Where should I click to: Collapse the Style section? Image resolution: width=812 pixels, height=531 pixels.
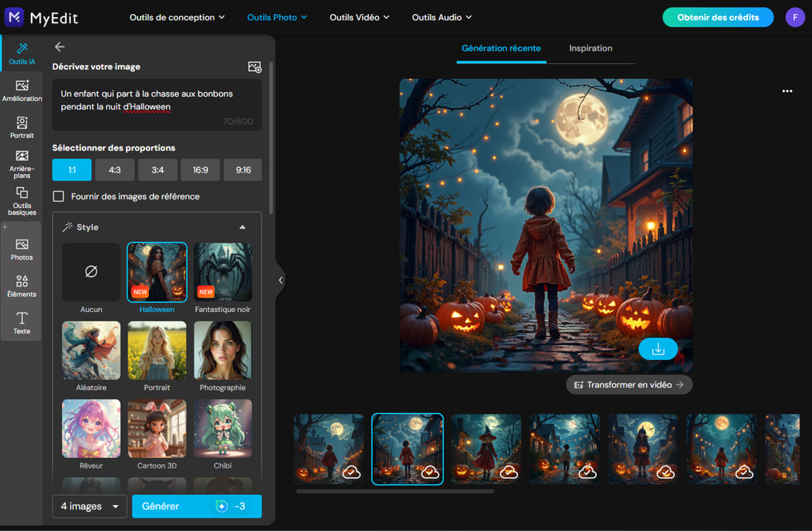click(x=242, y=226)
